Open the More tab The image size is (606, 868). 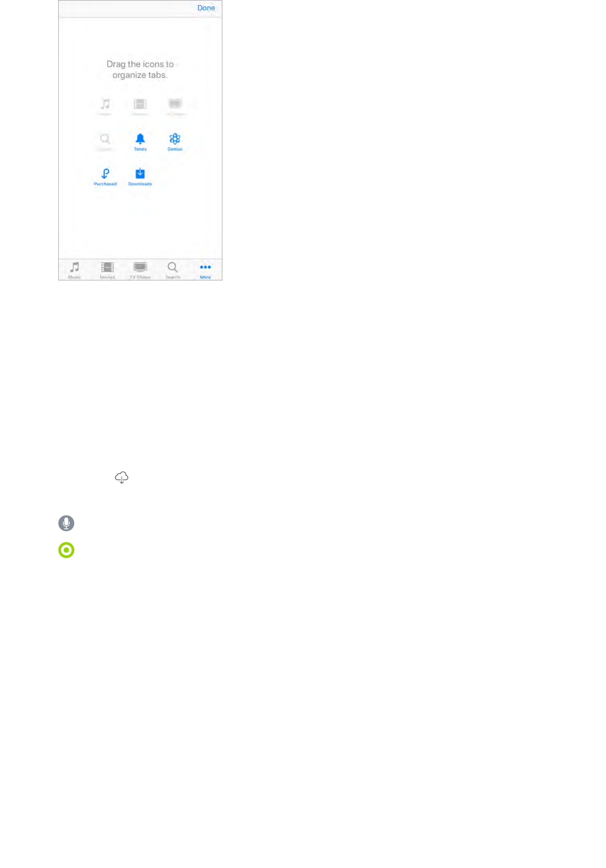click(x=205, y=270)
